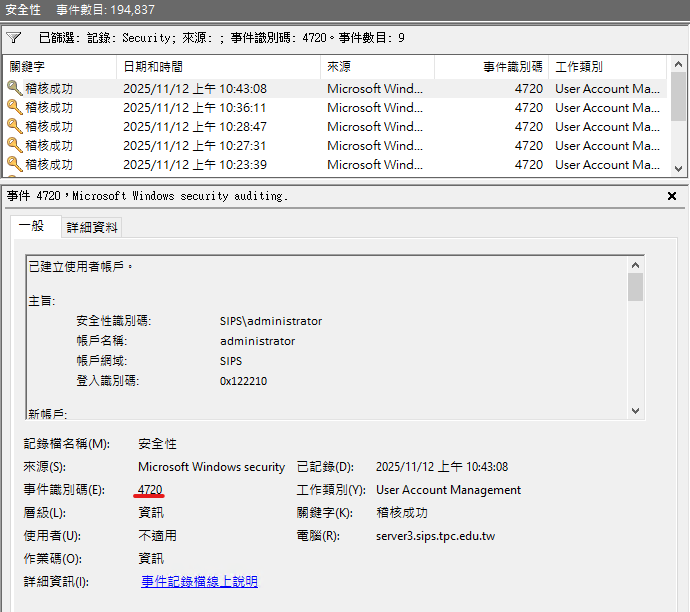Open 事件記錄檔線上說明 link

click(199, 581)
